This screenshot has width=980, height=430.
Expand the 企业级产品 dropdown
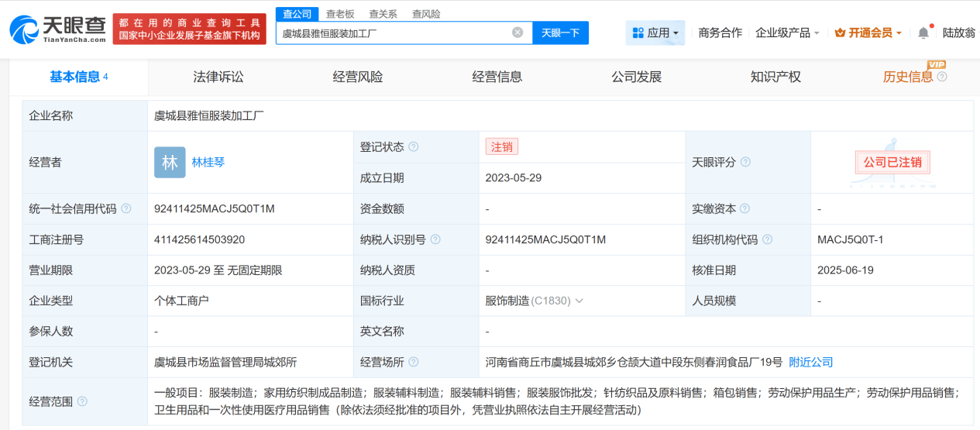click(x=787, y=33)
